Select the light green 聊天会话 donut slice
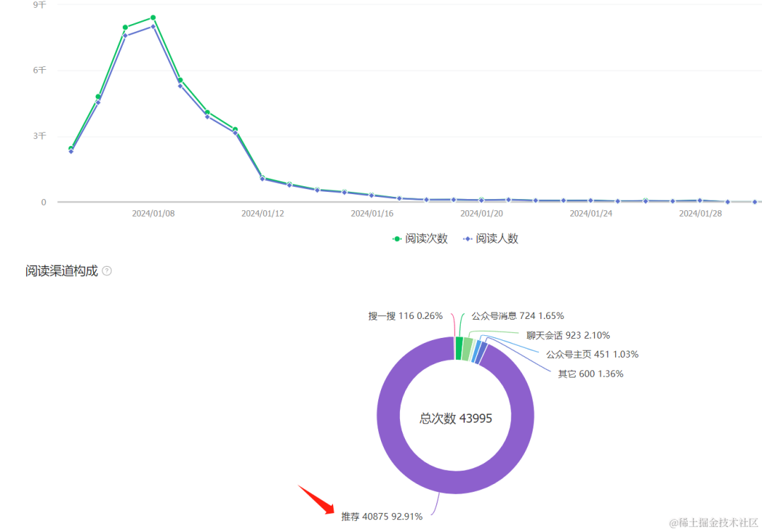The width and height of the screenshot is (762, 532). pyautogui.click(x=467, y=349)
